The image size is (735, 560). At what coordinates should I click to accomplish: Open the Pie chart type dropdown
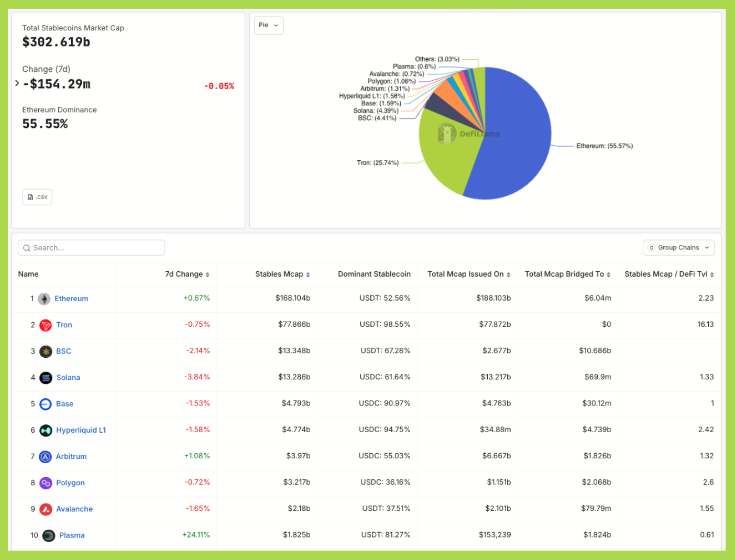coord(268,25)
